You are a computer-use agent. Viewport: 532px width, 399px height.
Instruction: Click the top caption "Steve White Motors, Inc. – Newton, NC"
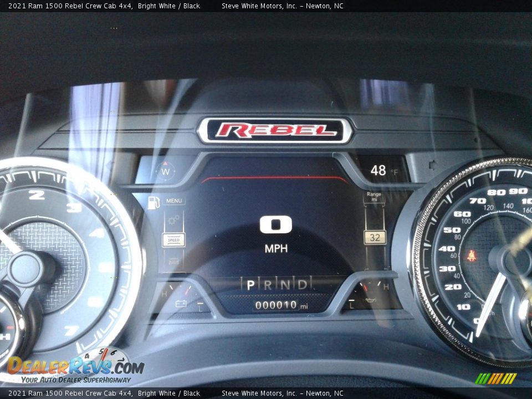pos(282,6)
